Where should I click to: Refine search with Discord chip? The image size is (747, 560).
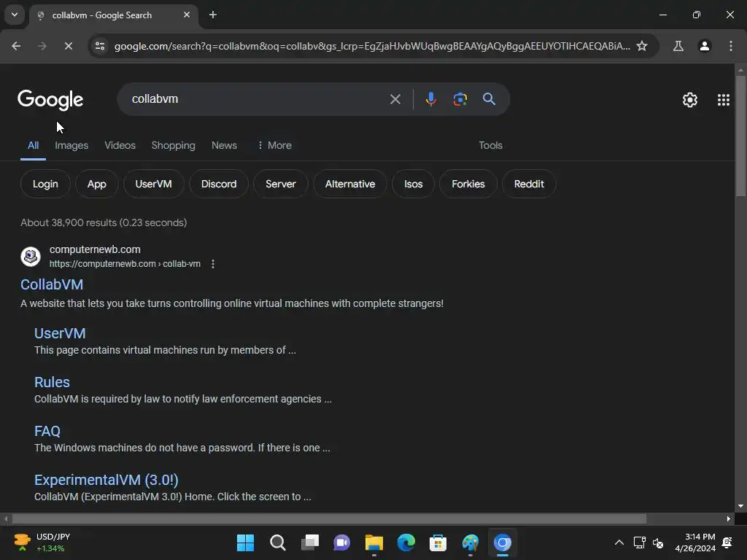tap(219, 184)
